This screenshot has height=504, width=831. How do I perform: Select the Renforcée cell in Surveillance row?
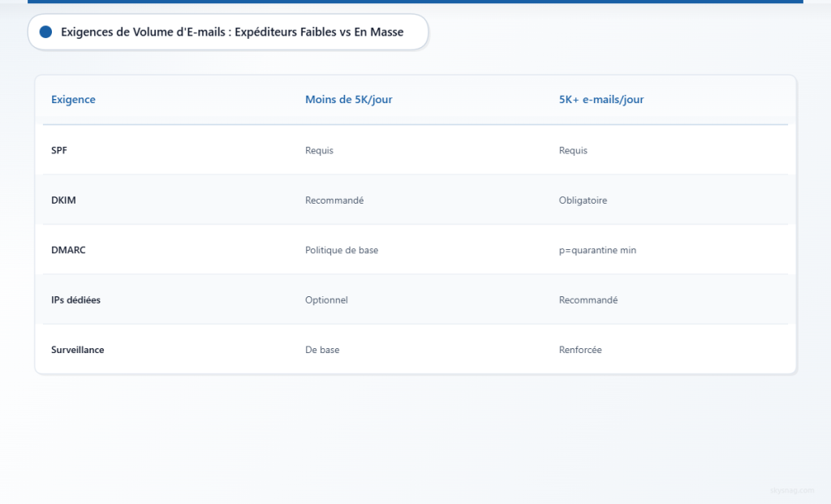tap(579, 350)
